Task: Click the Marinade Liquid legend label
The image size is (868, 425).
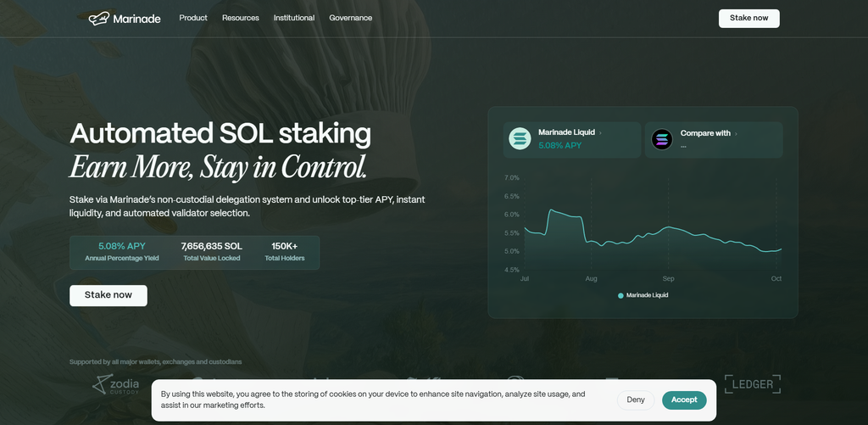Action: (647, 295)
